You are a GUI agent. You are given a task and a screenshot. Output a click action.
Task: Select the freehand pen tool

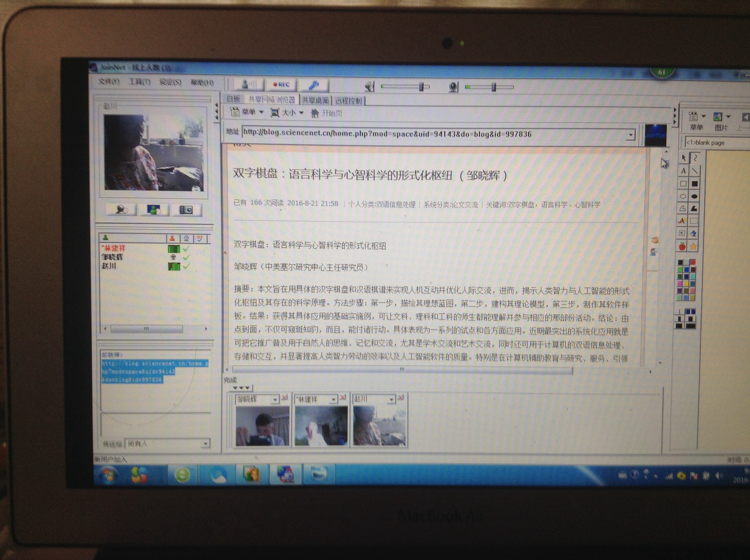coord(695,158)
